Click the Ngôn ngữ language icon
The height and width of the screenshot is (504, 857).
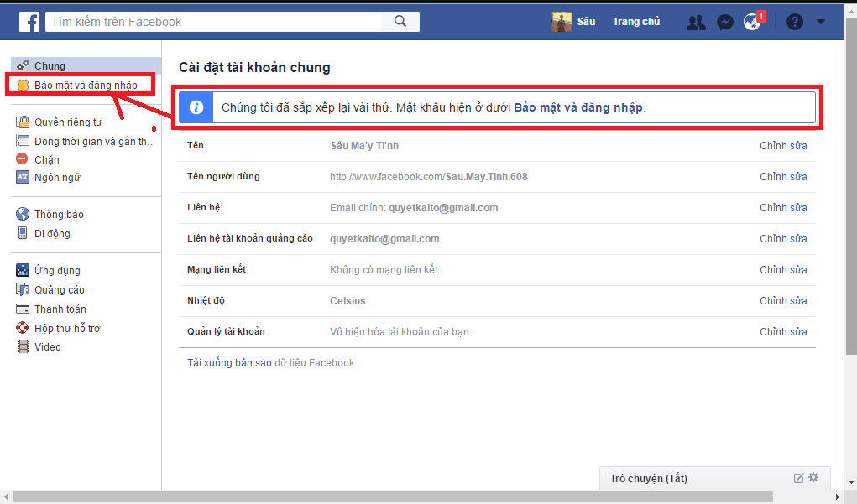pyautogui.click(x=23, y=177)
